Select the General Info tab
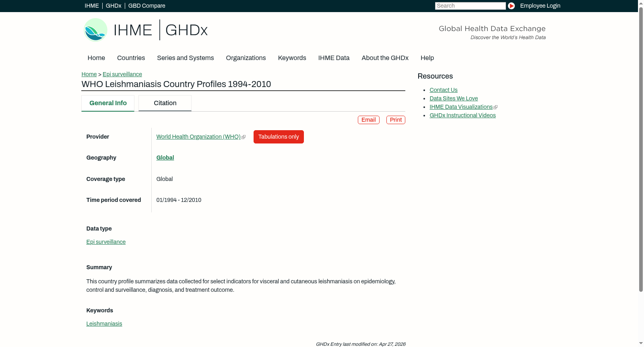Viewport: 644px width, 347px height. 108,103
